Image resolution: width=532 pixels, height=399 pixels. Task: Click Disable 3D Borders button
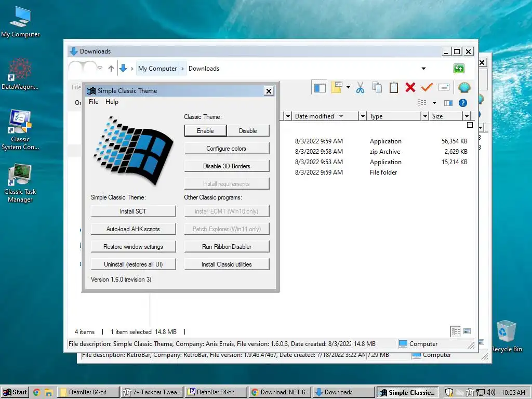click(x=227, y=166)
